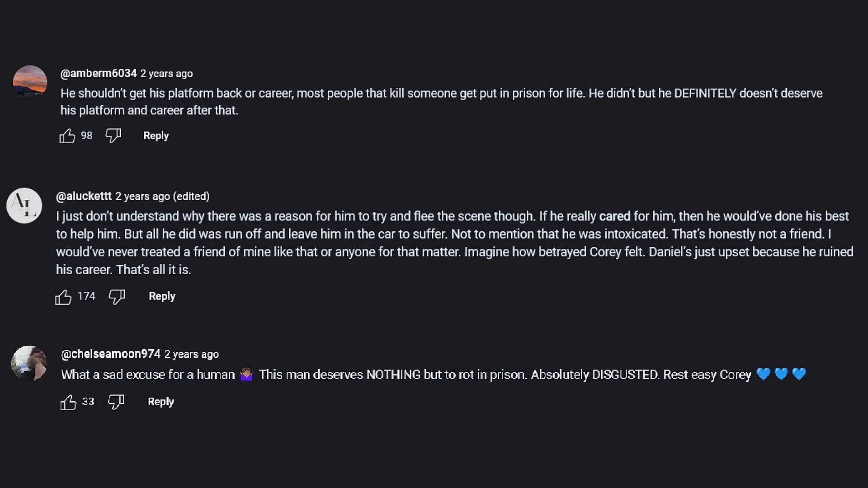This screenshot has height=488, width=868.
Task: Click the "2 years ago" timestamp beside @amberm6034
Action: [166, 74]
